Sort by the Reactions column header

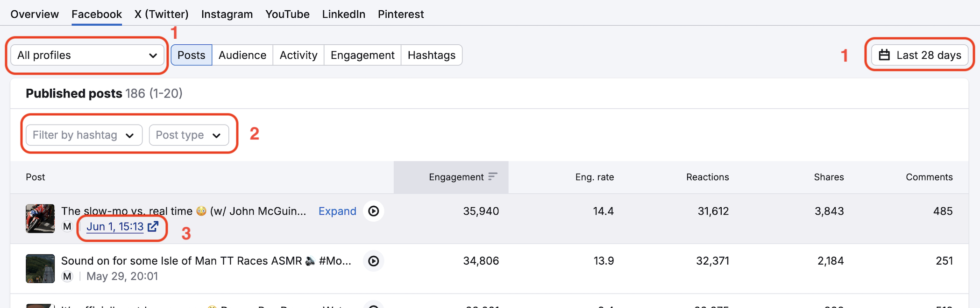click(x=707, y=177)
